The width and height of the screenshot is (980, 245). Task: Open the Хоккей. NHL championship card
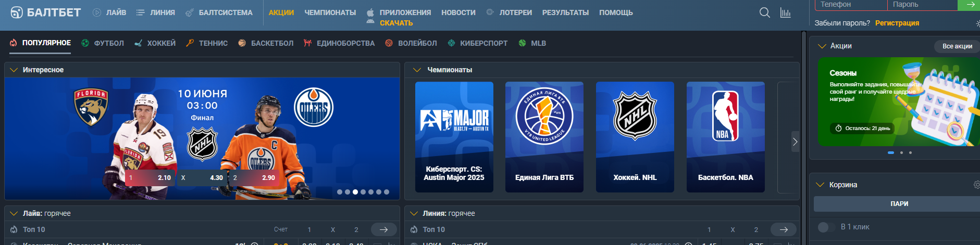635,137
